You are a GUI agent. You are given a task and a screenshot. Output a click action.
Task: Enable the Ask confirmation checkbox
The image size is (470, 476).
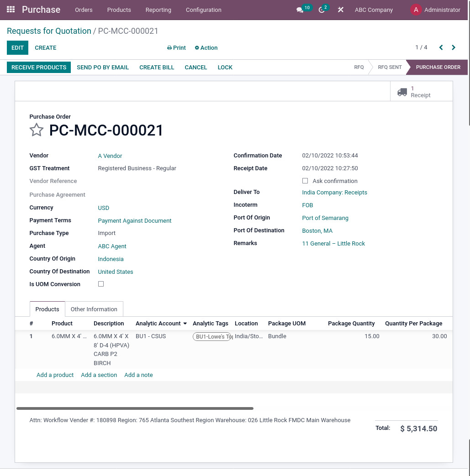[305, 181]
